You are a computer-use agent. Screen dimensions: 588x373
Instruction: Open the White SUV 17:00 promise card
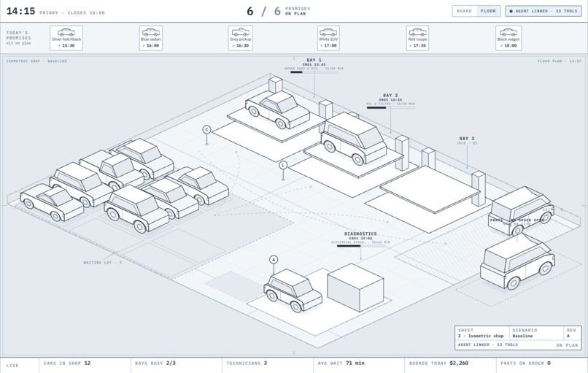click(x=328, y=38)
